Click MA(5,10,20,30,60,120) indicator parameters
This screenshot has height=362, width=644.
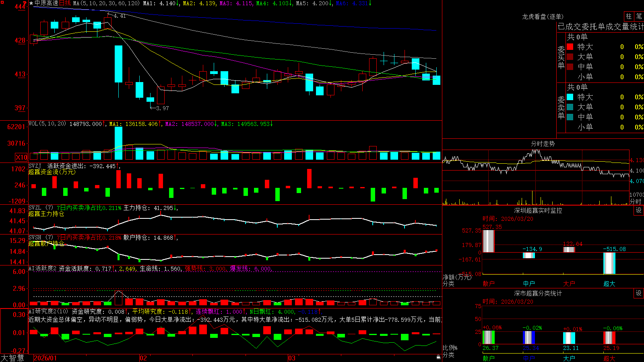coord(106,3)
